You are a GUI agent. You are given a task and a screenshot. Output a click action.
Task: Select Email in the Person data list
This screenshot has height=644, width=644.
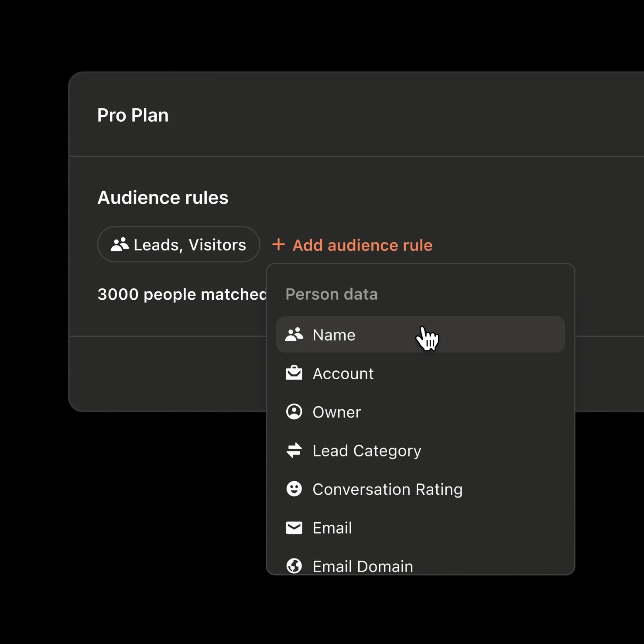click(x=421, y=528)
